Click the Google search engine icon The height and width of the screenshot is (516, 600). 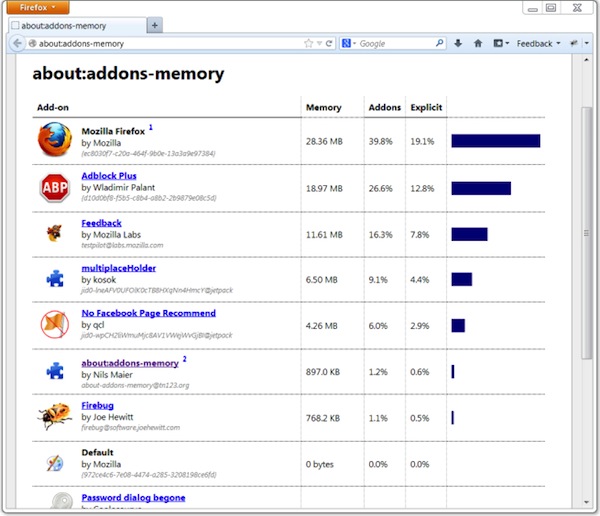(x=346, y=44)
